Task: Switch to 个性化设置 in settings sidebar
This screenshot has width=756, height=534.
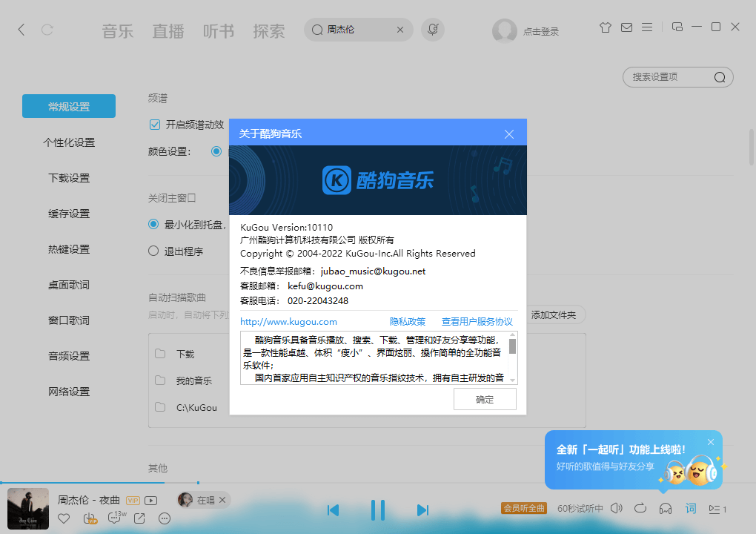Action: [69, 142]
